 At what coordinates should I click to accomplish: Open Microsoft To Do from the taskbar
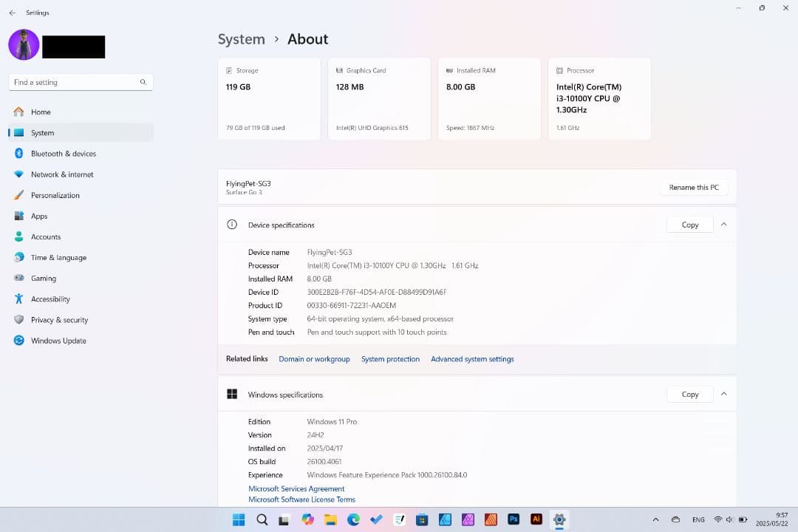[x=376, y=519]
